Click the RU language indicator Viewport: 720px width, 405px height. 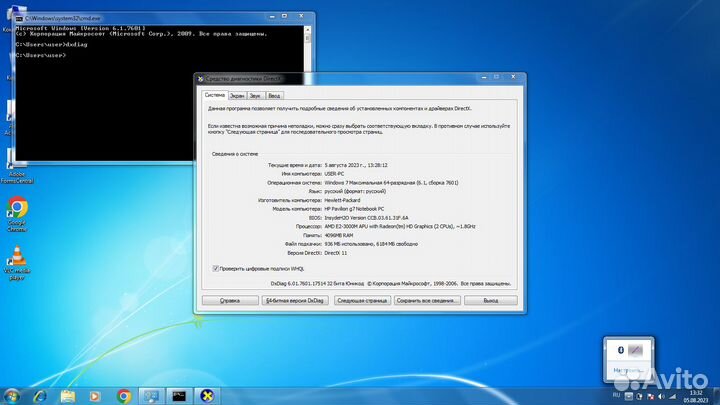616,395
